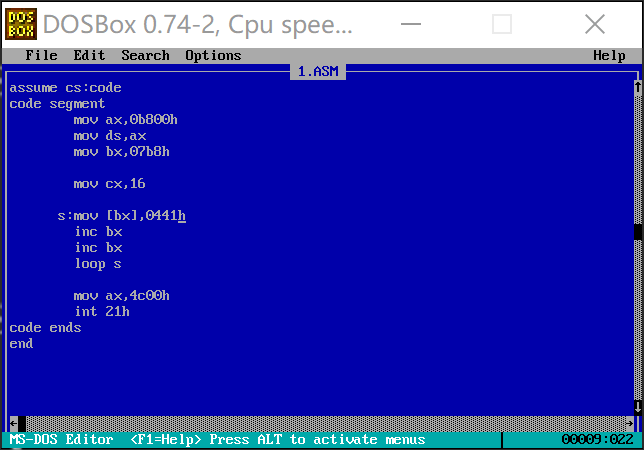Click the horizontal scrollbar left arrow
Viewport: 644px width, 450px height.
click(13, 423)
